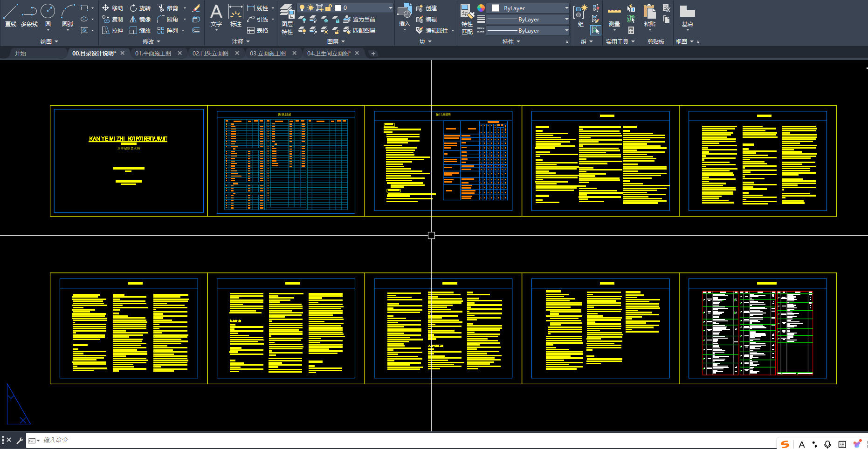Click the erase (eraser) icon
This screenshot has height=449, width=868.
(196, 8)
